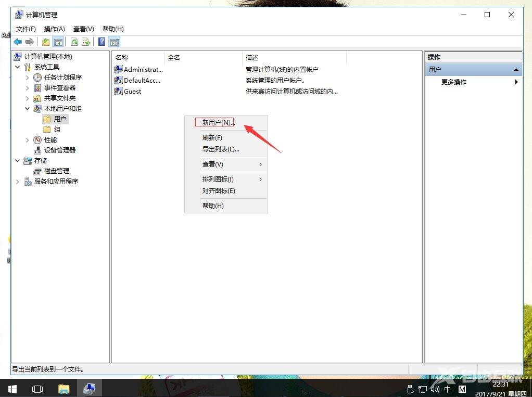Open File Explorer from the taskbar
The height and width of the screenshot is (397, 532).
point(64,388)
